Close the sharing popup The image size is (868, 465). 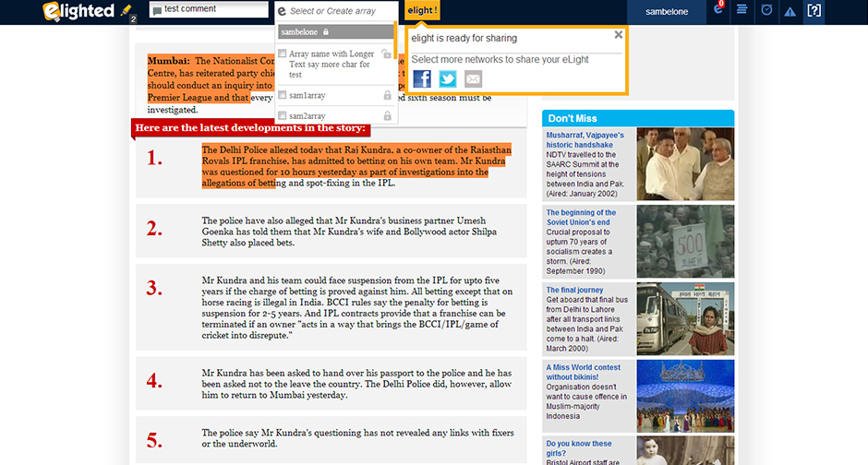pos(619,35)
